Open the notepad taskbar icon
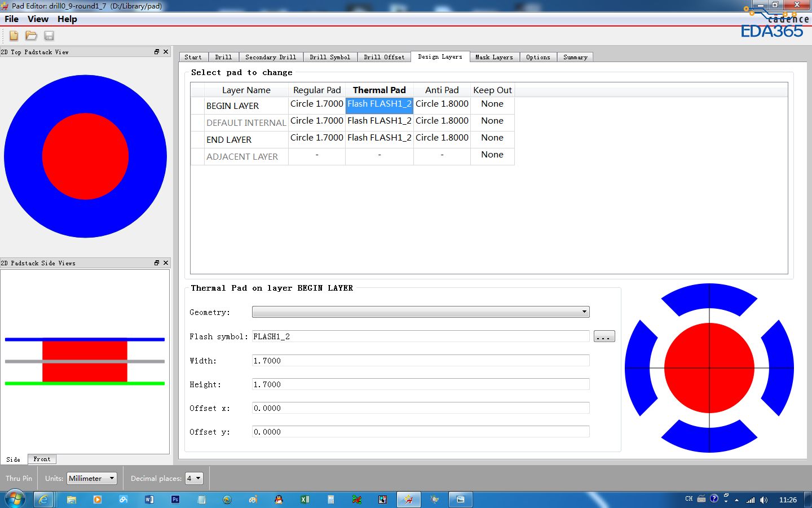This screenshot has height=508, width=812. [x=201, y=500]
